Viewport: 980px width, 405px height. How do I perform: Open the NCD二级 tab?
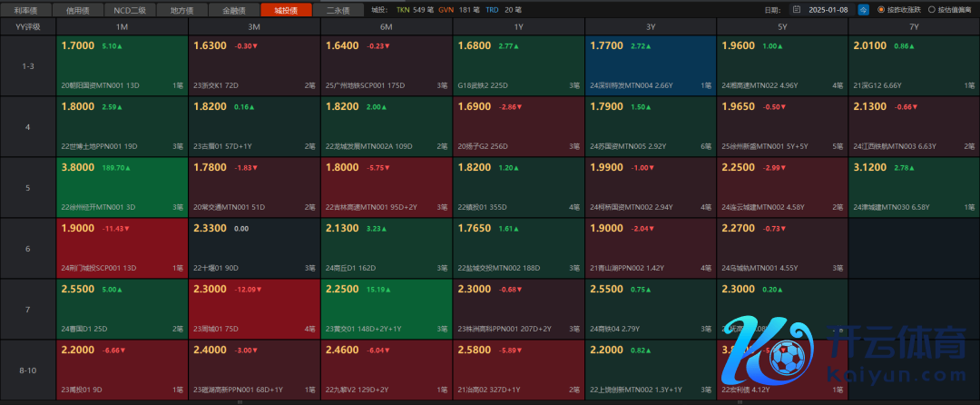[132, 10]
